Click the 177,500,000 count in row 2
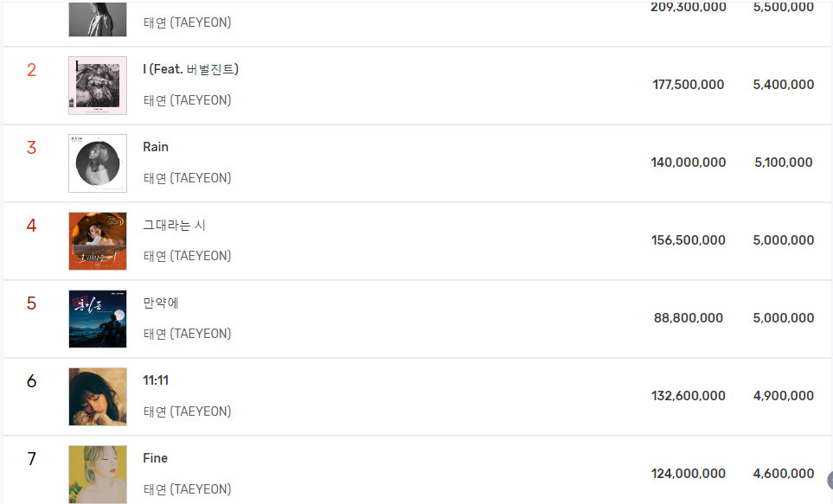833x504 pixels. (688, 85)
